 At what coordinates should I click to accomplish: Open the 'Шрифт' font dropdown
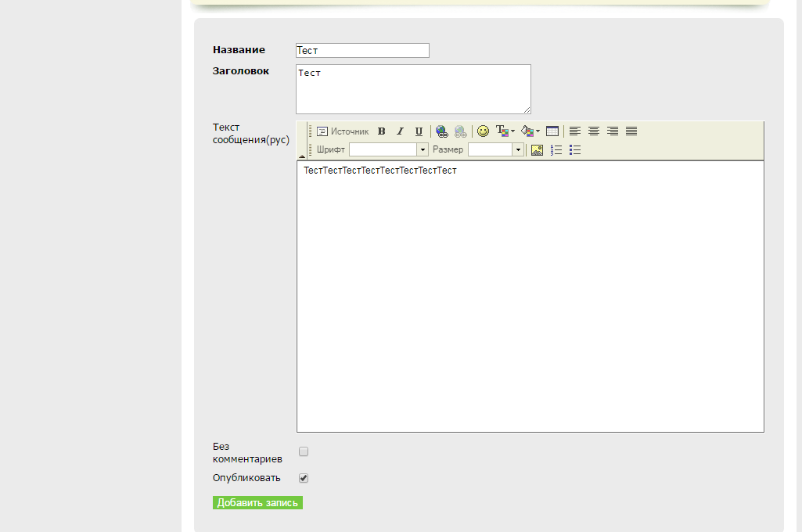click(388, 149)
